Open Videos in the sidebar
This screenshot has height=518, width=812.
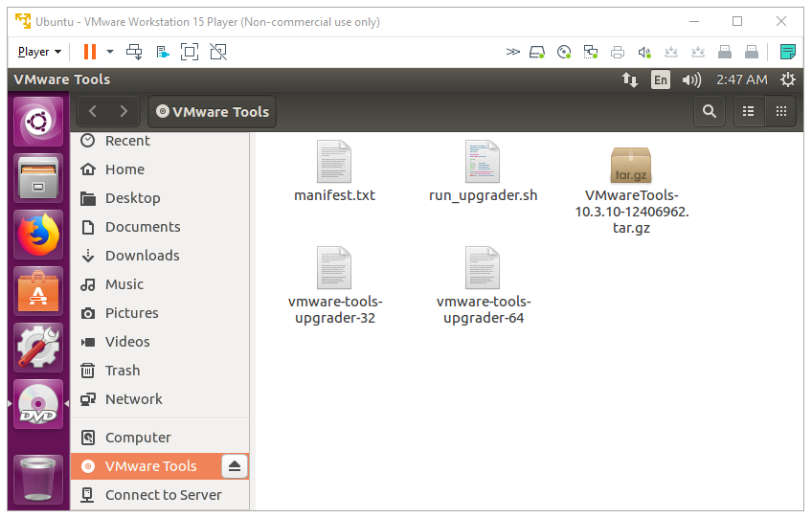(x=160, y=342)
